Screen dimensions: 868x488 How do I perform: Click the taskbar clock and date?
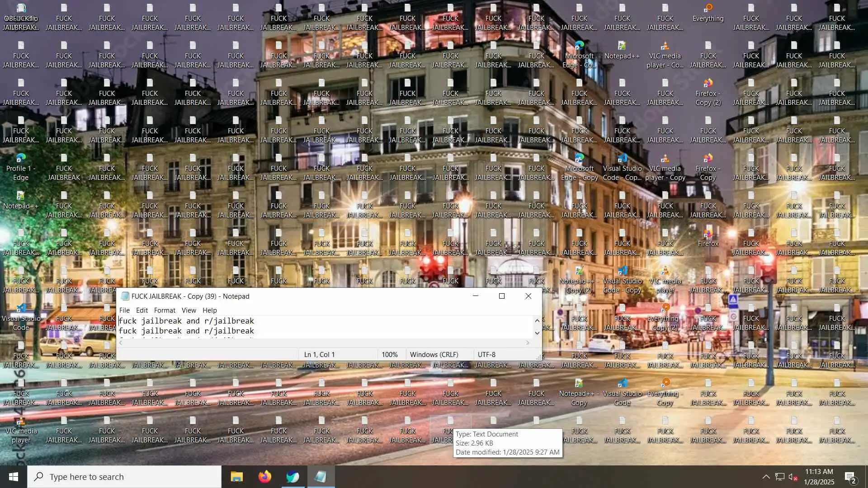click(819, 477)
